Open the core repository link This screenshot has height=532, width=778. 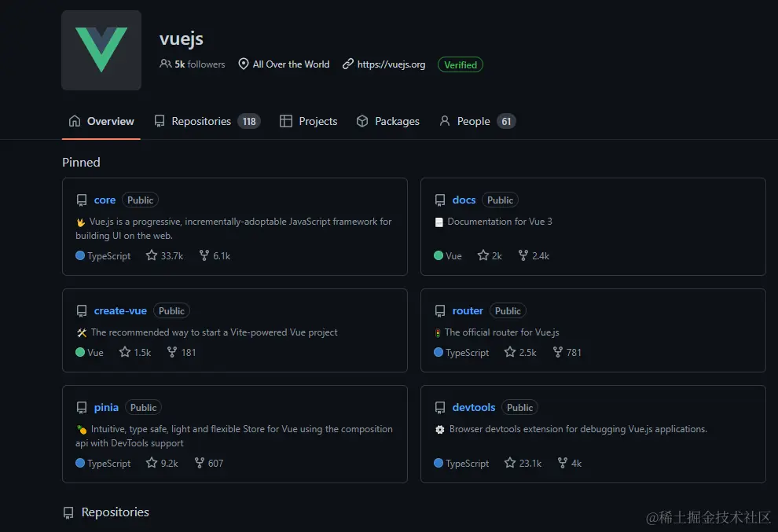[x=105, y=200]
